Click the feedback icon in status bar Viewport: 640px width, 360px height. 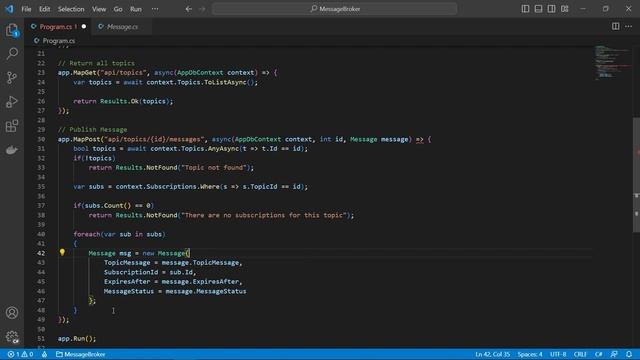(614, 354)
